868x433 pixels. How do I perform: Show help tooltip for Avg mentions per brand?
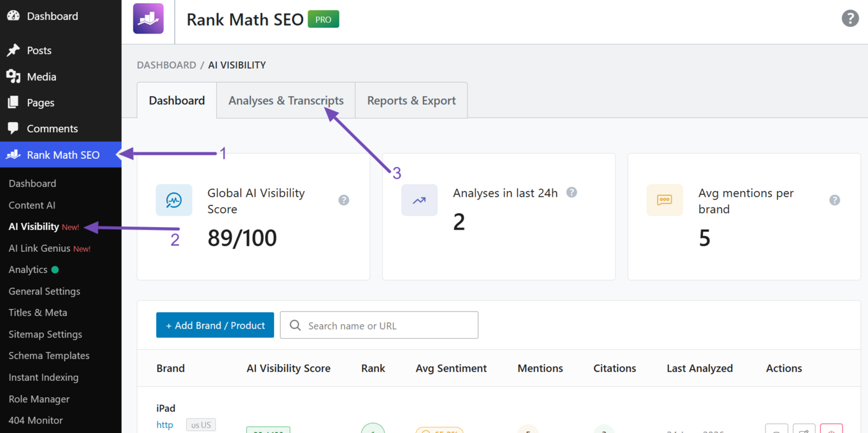835,200
